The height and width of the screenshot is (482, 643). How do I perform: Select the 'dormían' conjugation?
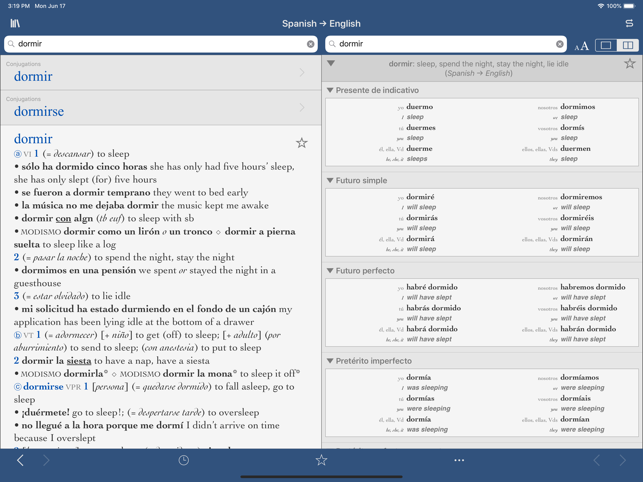[575, 419]
